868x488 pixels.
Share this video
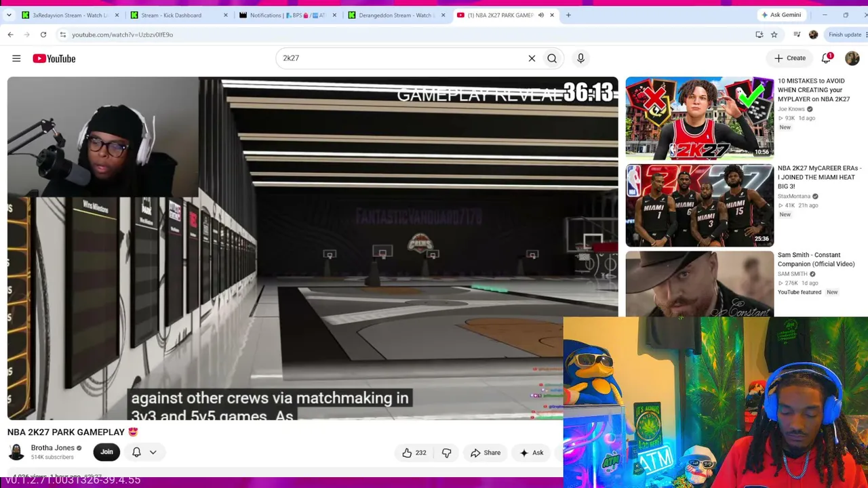point(486,453)
